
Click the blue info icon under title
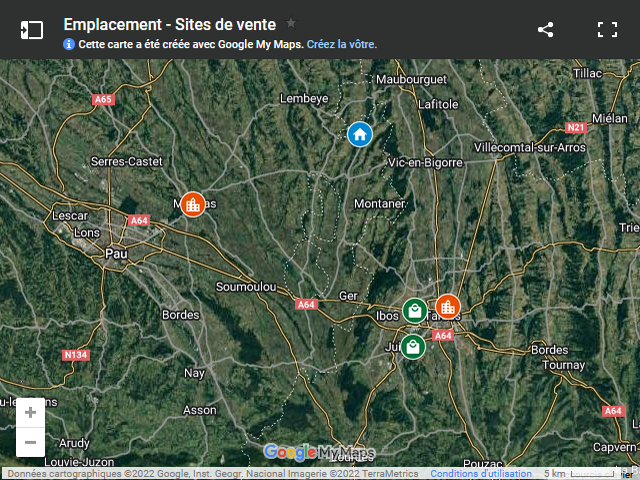[69, 45]
